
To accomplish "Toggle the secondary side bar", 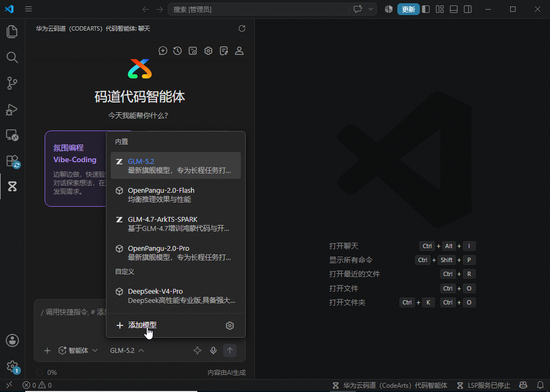I will [468, 9].
